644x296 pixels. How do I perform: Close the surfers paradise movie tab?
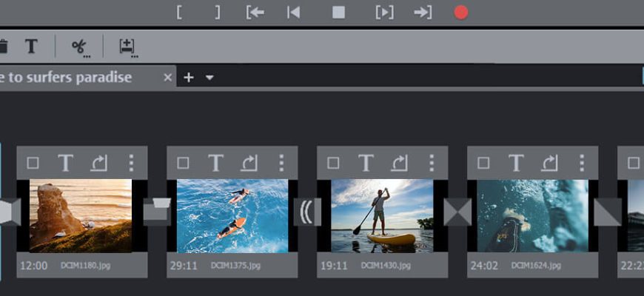[x=167, y=77]
